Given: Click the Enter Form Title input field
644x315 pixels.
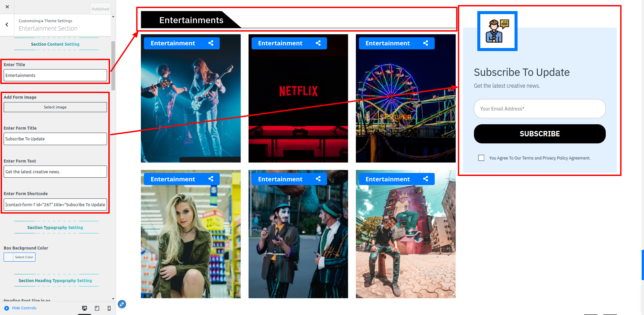Looking at the screenshot, I should (x=55, y=139).
